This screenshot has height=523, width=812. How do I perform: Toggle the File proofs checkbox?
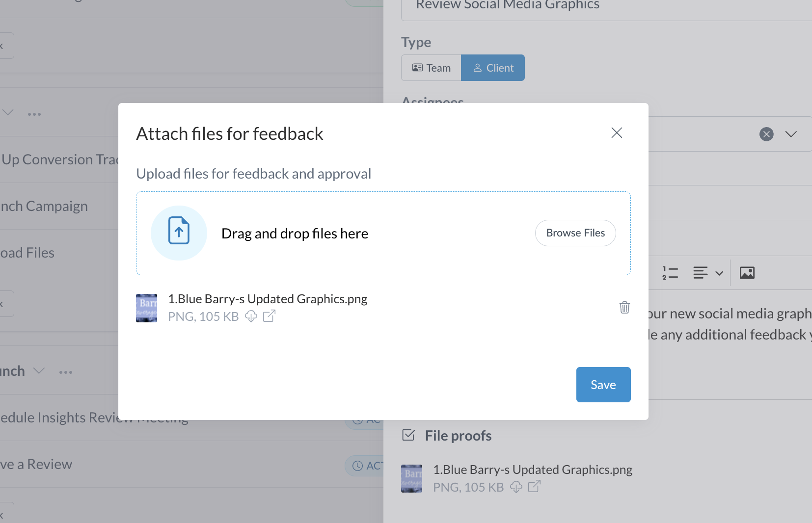408,435
